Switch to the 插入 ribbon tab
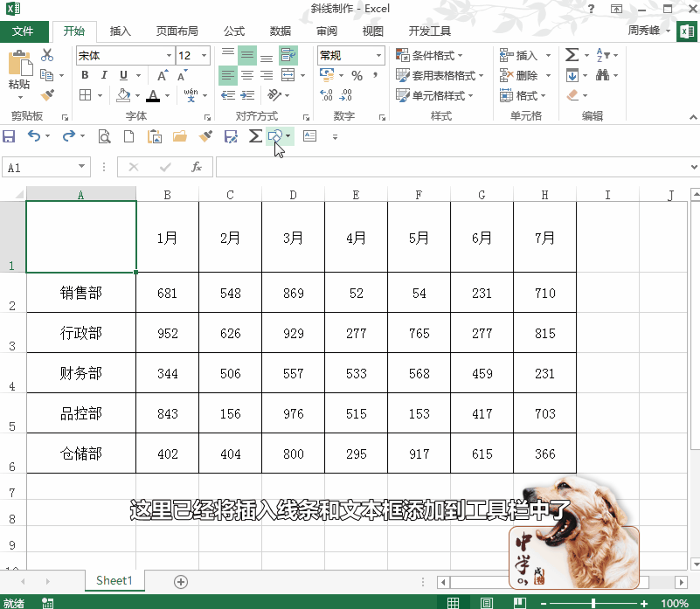Image resolution: width=700 pixels, height=609 pixels. [x=120, y=31]
